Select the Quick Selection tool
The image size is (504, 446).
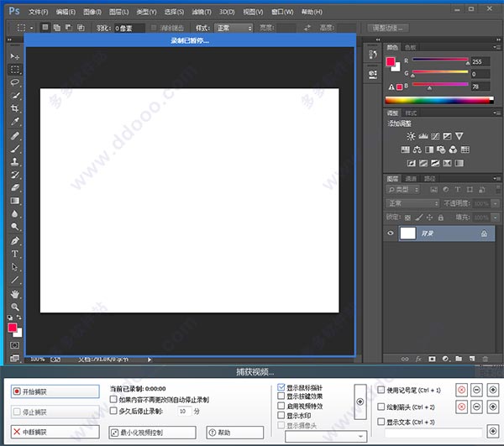(x=14, y=96)
